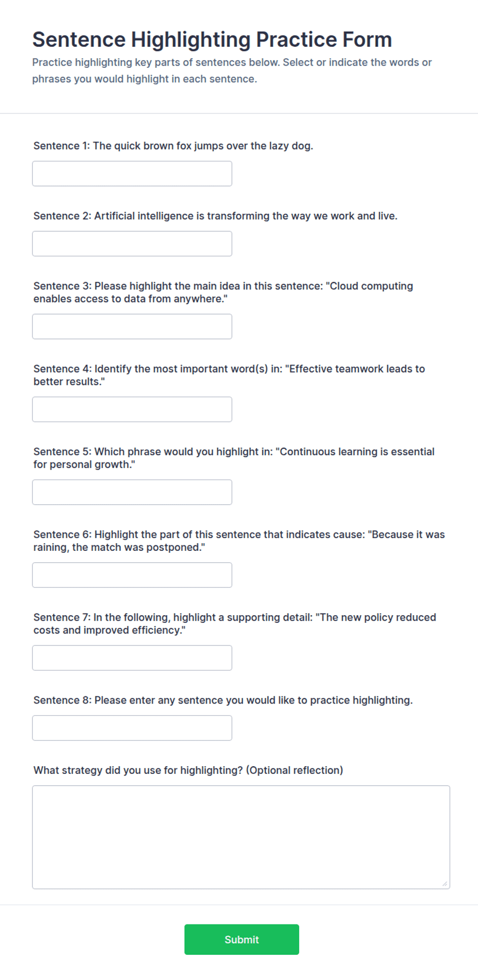
Task: Click the Sentence 8 practice highlighting label
Action: (223, 700)
